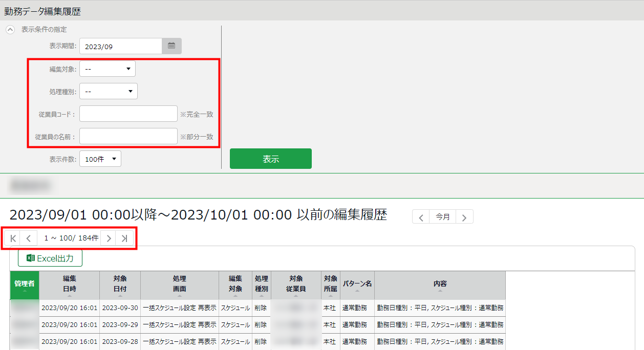
Task: Focus the 従業員の名前 input field
Action: (x=128, y=136)
